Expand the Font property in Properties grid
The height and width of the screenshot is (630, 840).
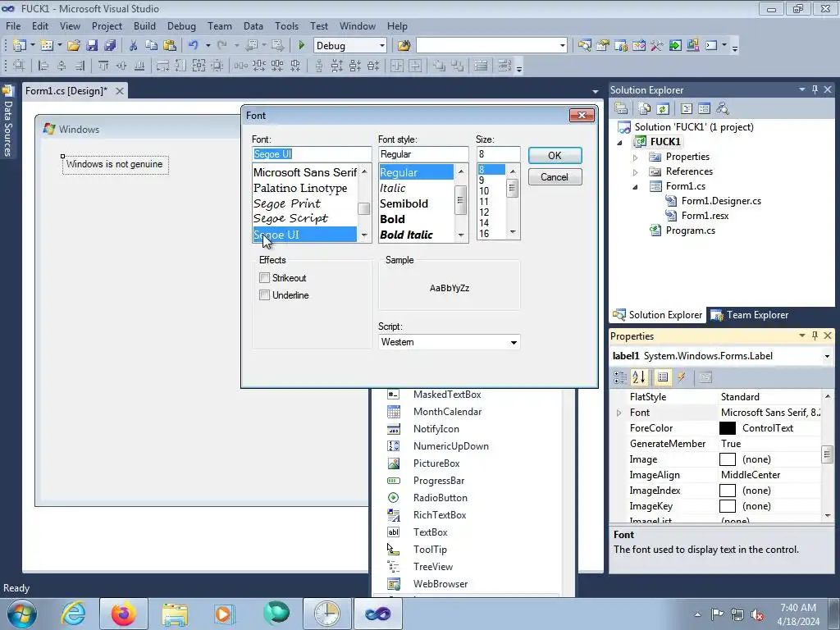pos(619,413)
